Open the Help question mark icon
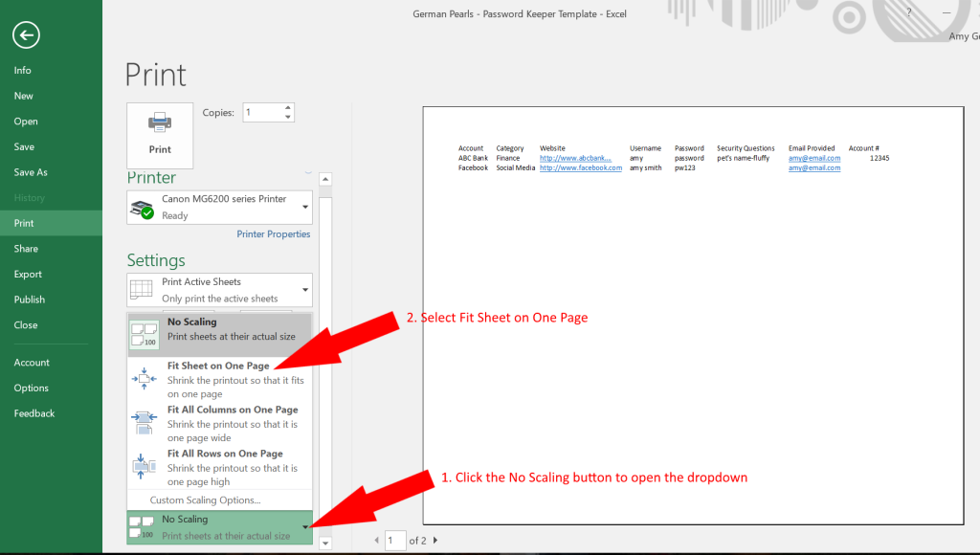This screenshot has width=980, height=555. coord(909,12)
